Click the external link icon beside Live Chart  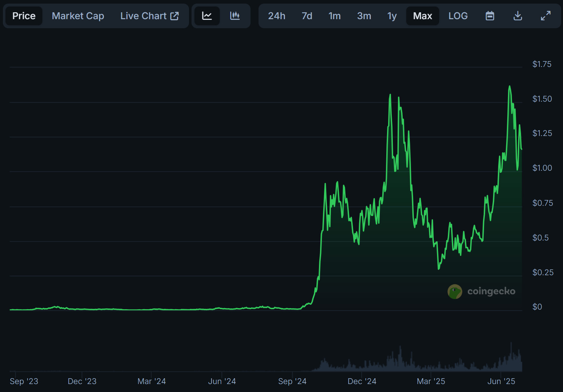coord(175,16)
